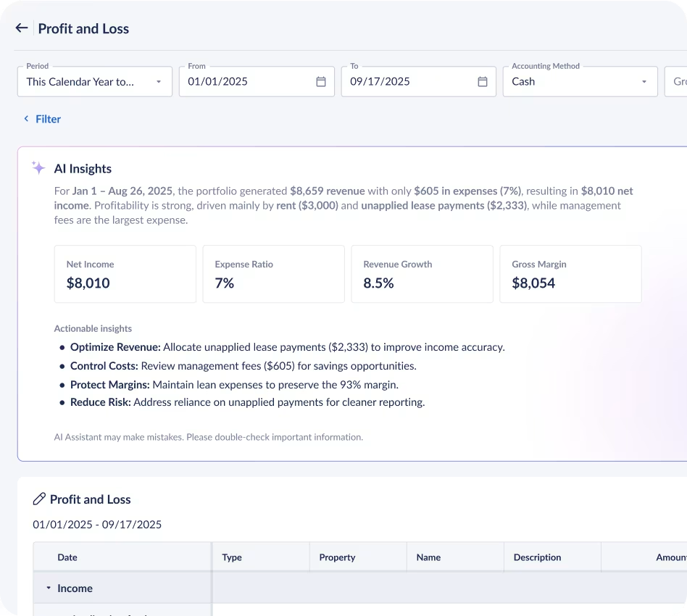Click the Property column header
687x616 pixels.
click(x=337, y=557)
